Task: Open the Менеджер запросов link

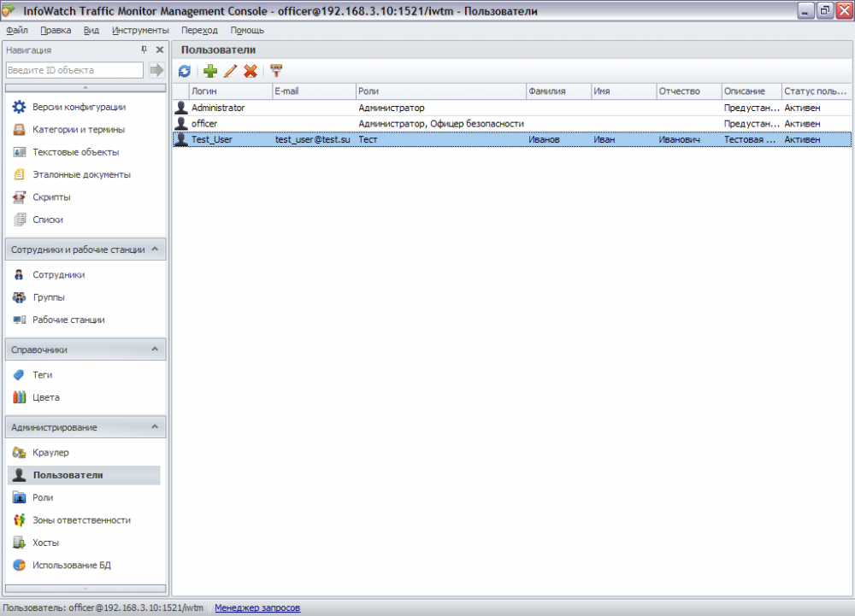Action: tap(257, 607)
